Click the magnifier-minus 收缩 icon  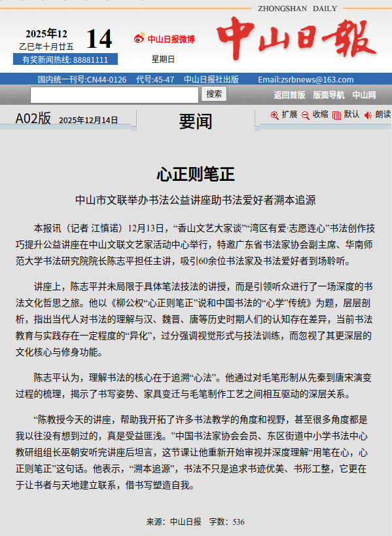(x=306, y=115)
